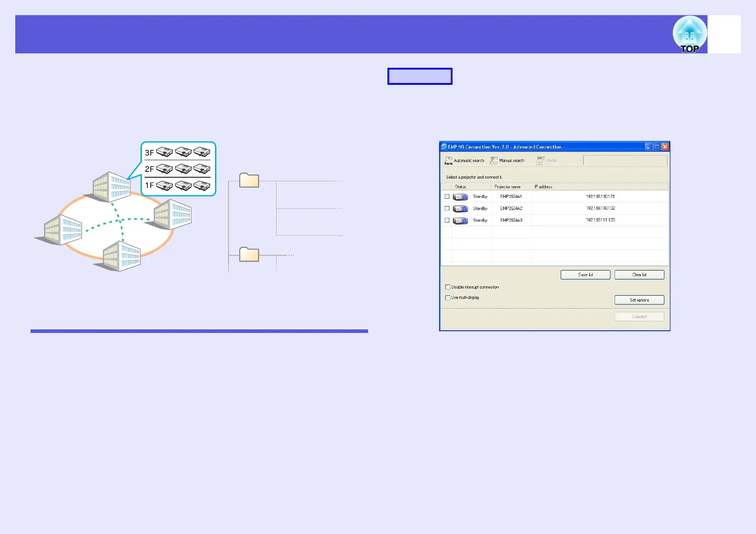Screen dimensions: 756x534
Task: Click the Connect button
Action: click(x=639, y=316)
